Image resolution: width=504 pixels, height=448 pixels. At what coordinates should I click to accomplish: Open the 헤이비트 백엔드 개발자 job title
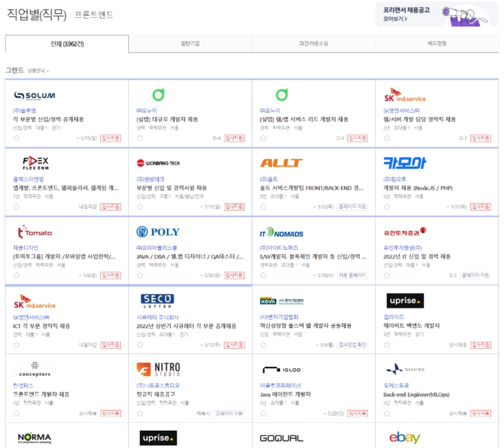(x=412, y=325)
